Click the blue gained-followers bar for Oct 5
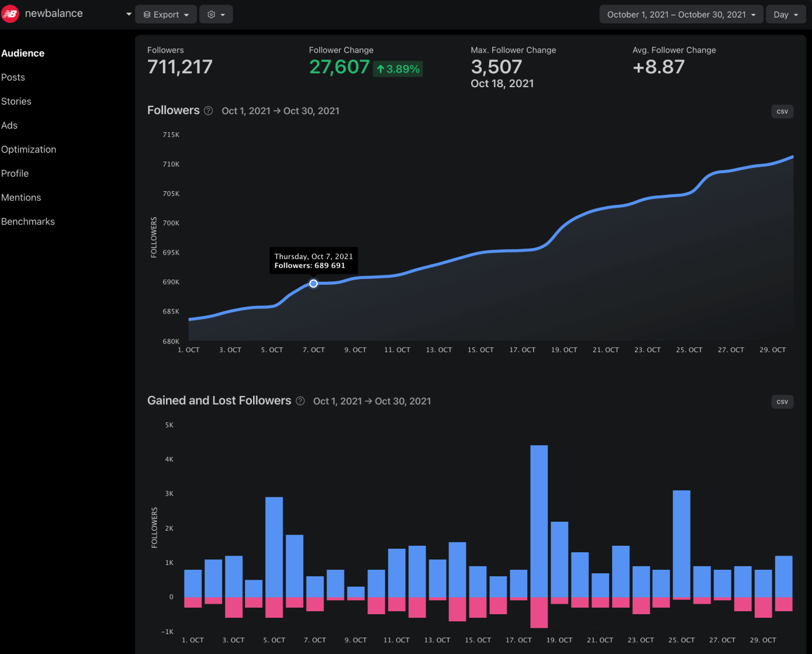Image resolution: width=812 pixels, height=654 pixels. (x=274, y=547)
